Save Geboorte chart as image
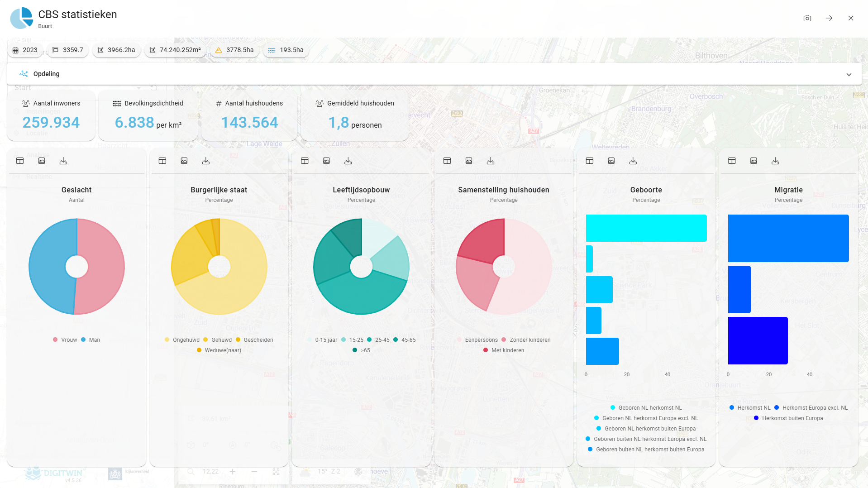 pos(611,161)
